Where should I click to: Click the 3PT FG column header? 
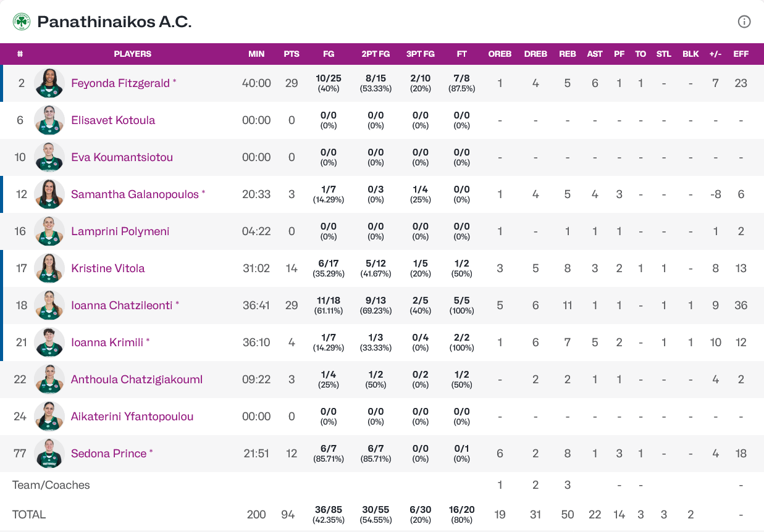(421, 54)
